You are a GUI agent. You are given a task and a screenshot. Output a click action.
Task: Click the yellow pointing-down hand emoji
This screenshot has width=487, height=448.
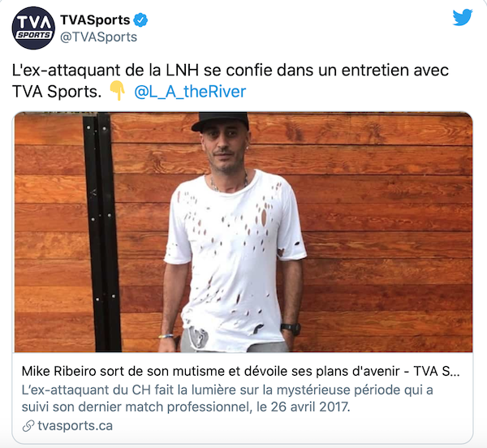(x=118, y=90)
